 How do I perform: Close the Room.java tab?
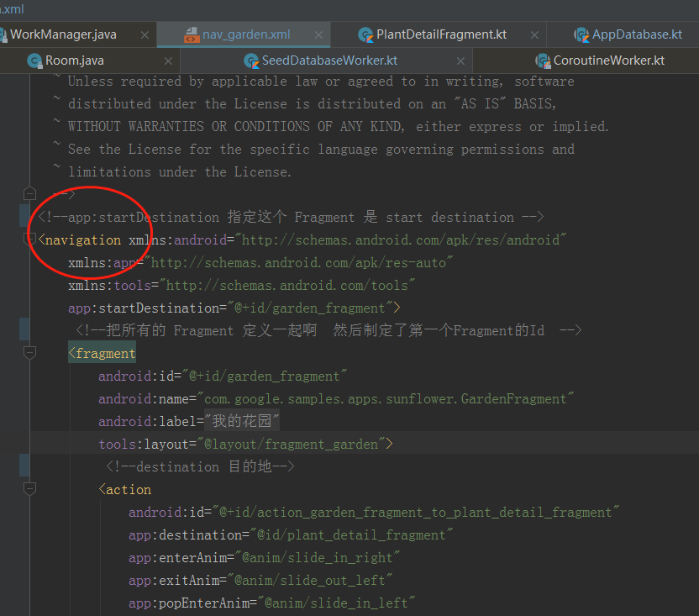[168, 61]
